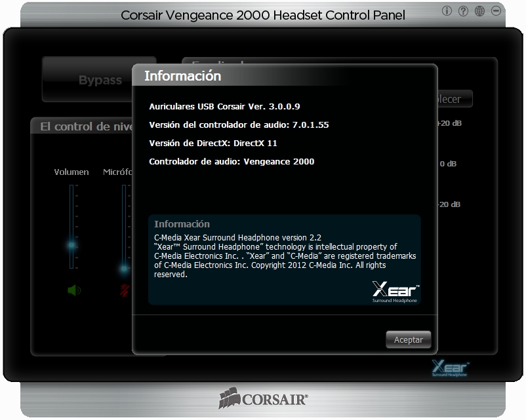Click the Xear logo inside the info dialog
The width and height of the screenshot is (526, 420).
395,292
